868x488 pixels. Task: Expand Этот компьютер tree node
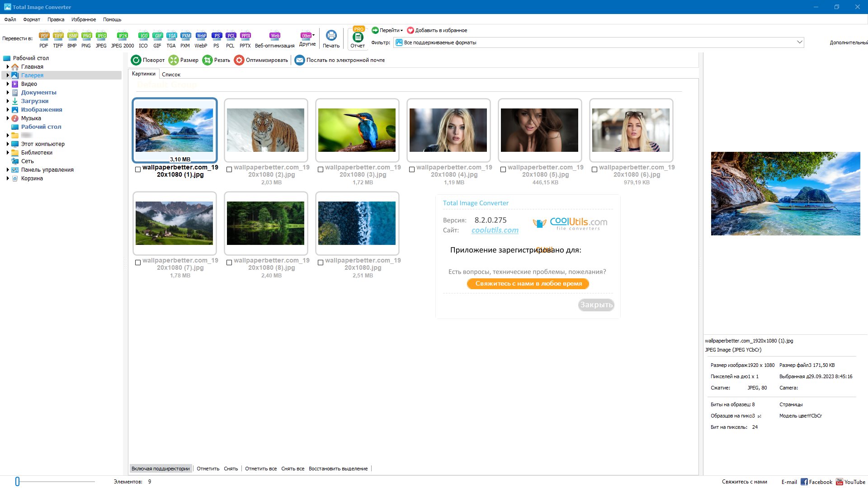[x=8, y=144]
